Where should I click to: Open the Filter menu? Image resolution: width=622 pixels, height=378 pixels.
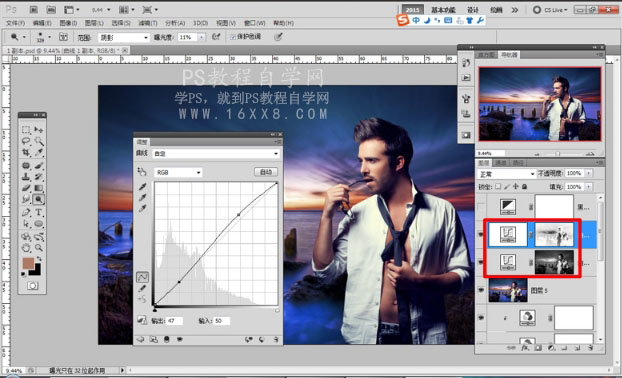(x=148, y=23)
